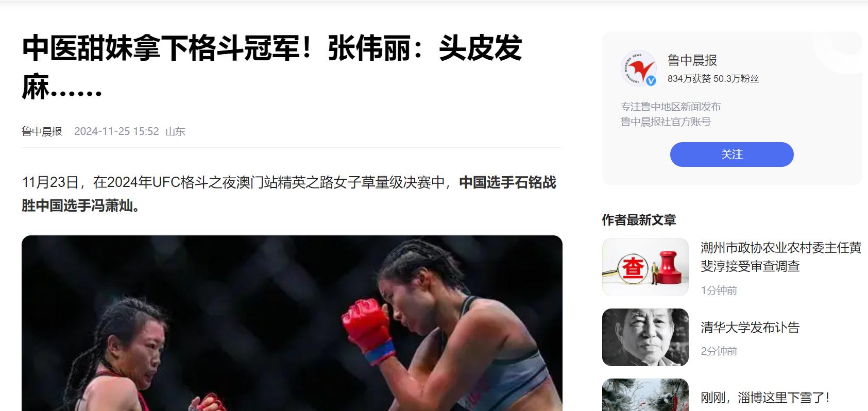This screenshot has height=411, width=868.
Task: Click the account description 专注鲁中地区新闻发布
Action: pyautogui.click(x=671, y=107)
